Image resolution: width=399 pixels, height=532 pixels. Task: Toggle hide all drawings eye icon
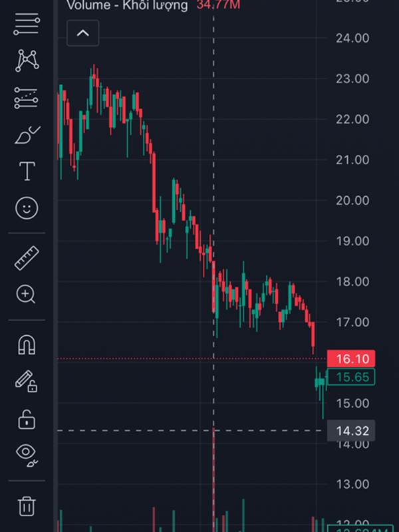tap(27, 454)
